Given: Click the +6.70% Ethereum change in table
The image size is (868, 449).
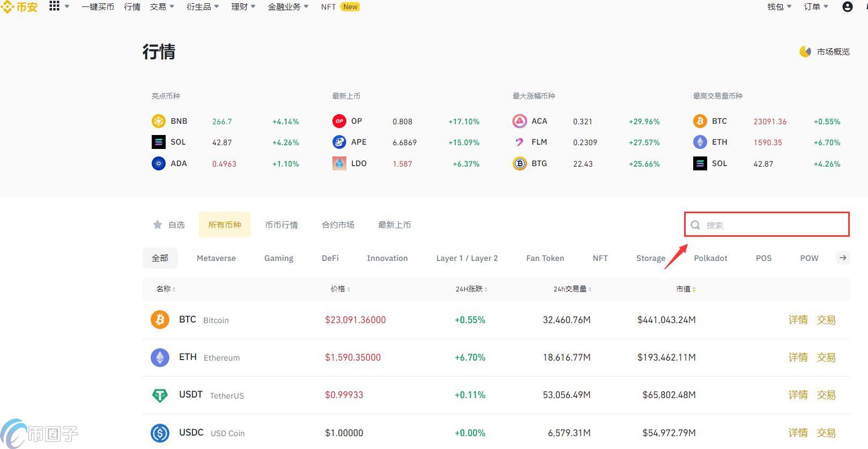Looking at the screenshot, I should click(x=470, y=357).
